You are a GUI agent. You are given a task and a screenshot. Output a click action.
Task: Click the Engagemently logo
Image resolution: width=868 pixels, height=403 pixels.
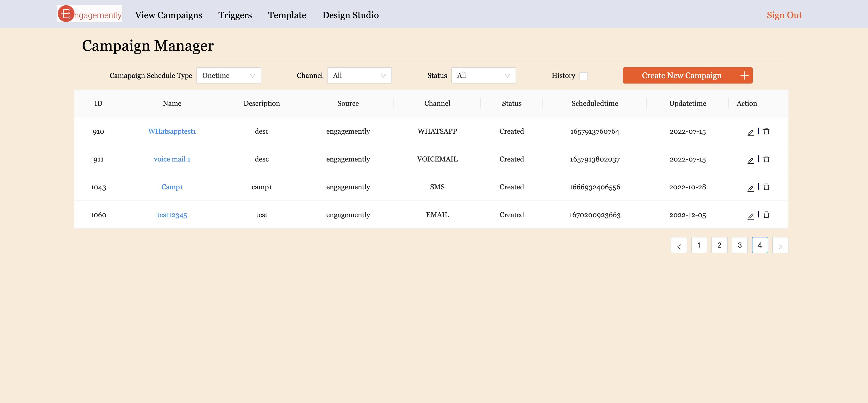(90, 14)
